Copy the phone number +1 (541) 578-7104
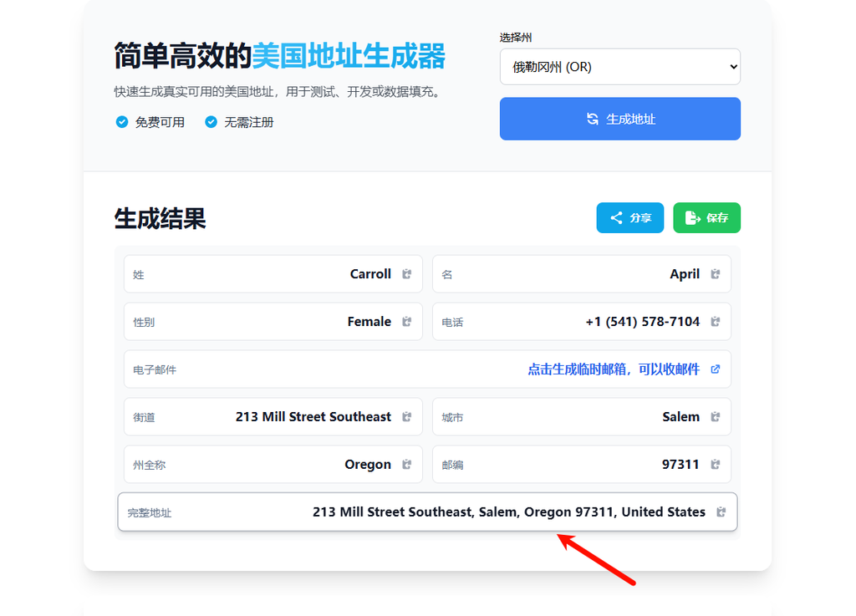The width and height of the screenshot is (856, 616). pyautogui.click(x=716, y=321)
